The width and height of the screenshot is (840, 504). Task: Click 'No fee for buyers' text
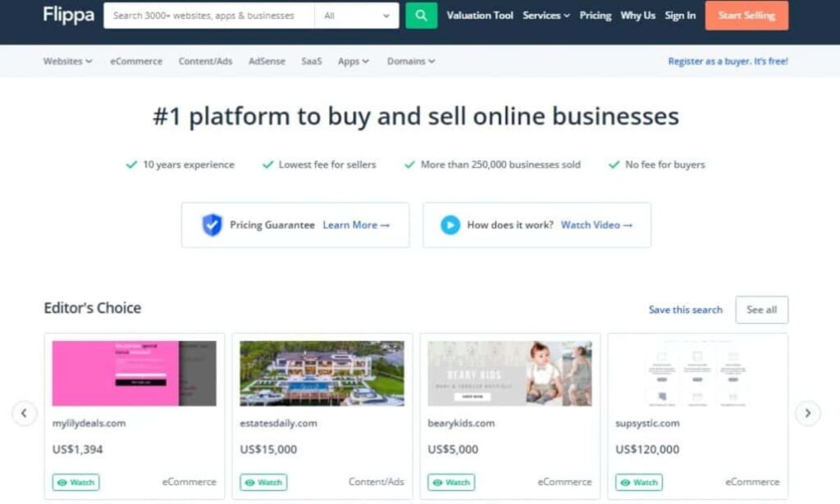[664, 164]
